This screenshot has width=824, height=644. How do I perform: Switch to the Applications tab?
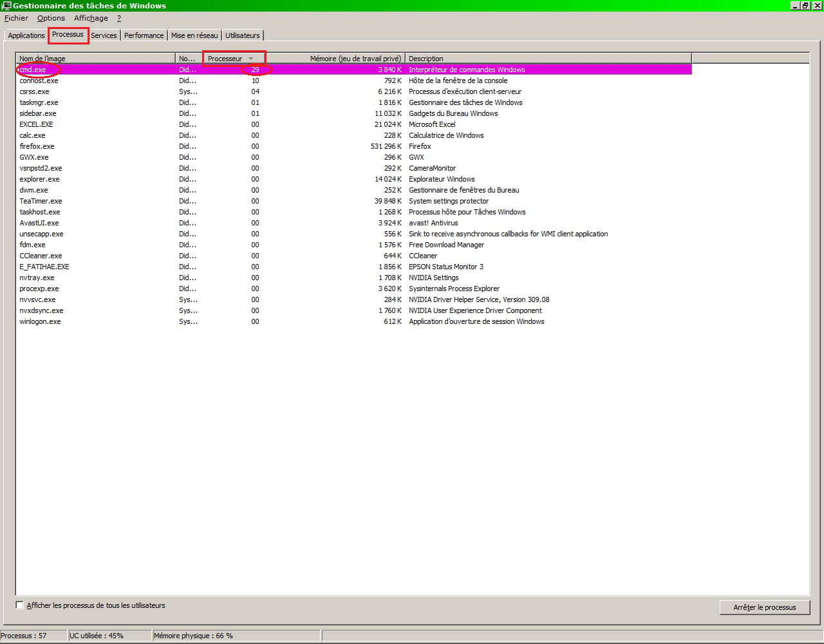tap(26, 35)
